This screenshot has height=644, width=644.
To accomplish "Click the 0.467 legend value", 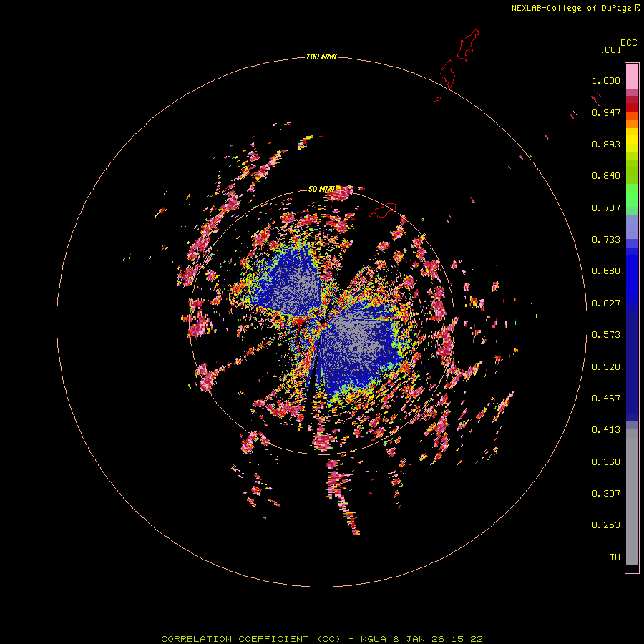I will pos(606,399).
